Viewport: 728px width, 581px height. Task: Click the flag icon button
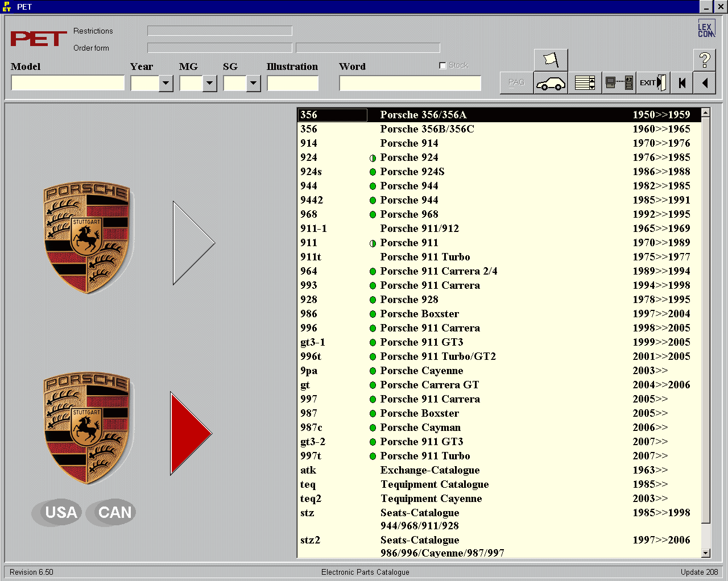click(551, 60)
